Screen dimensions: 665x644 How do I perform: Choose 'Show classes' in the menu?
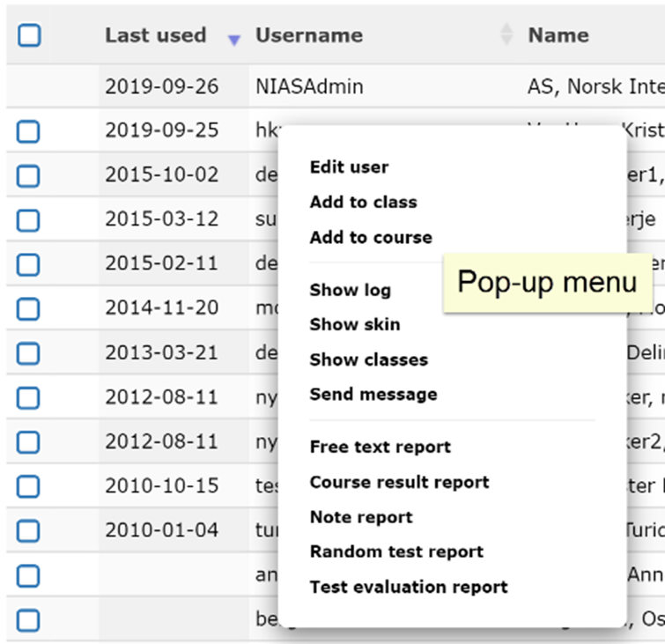click(368, 360)
